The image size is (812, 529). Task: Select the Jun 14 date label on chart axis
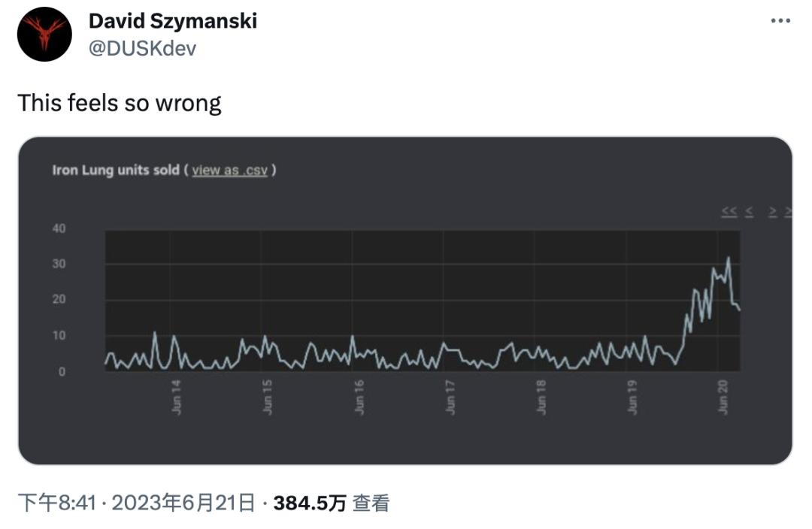[176, 397]
